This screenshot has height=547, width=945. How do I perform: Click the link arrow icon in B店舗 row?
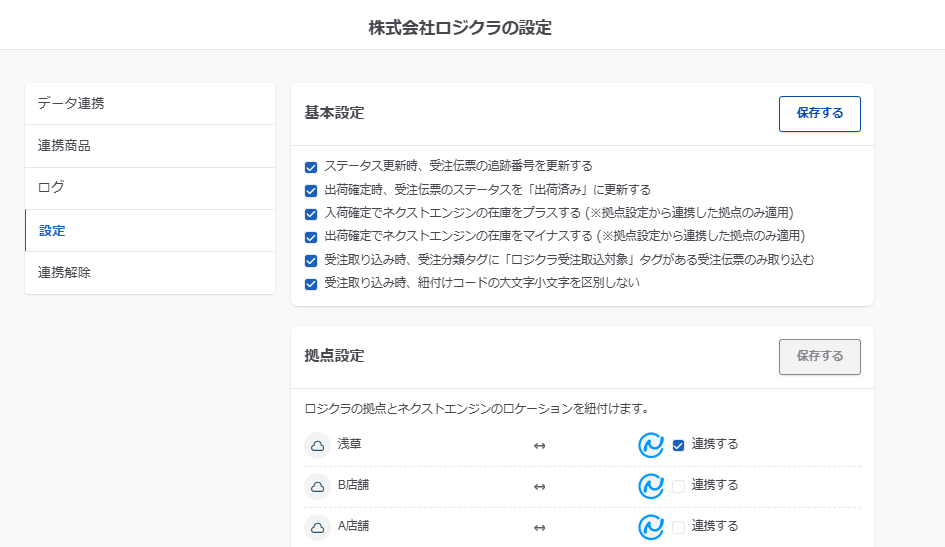[x=539, y=486]
